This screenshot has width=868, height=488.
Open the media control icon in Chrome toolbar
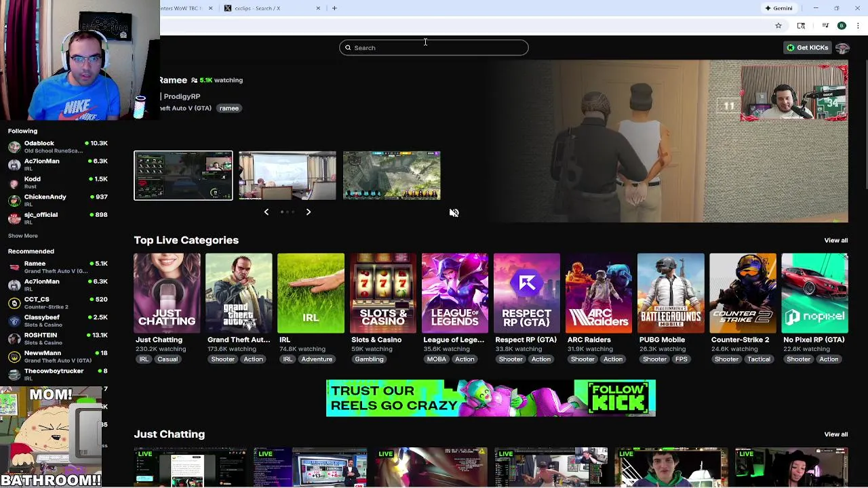(825, 26)
